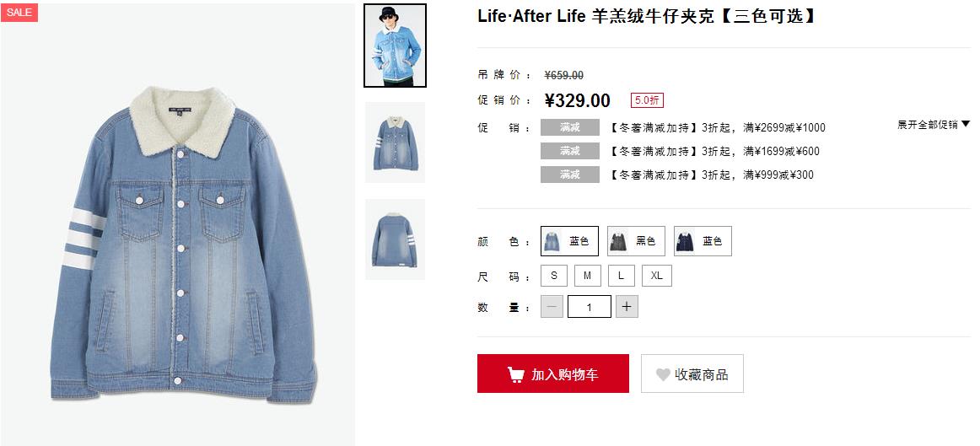Click the quantity input field
Image resolution: width=980 pixels, height=446 pixels.
[590, 307]
